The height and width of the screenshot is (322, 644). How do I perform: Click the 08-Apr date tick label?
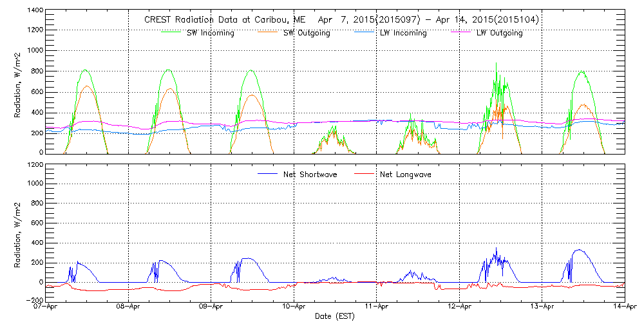pyautogui.click(x=129, y=307)
